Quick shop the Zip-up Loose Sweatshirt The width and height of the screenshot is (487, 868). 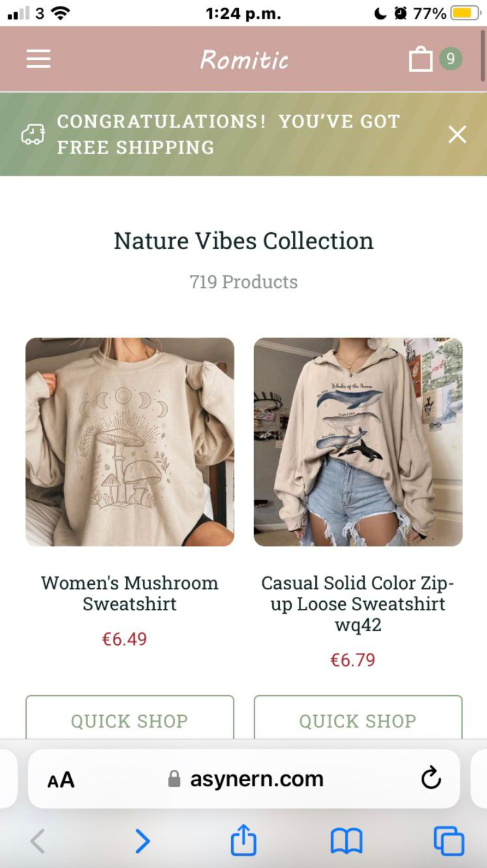click(x=358, y=718)
